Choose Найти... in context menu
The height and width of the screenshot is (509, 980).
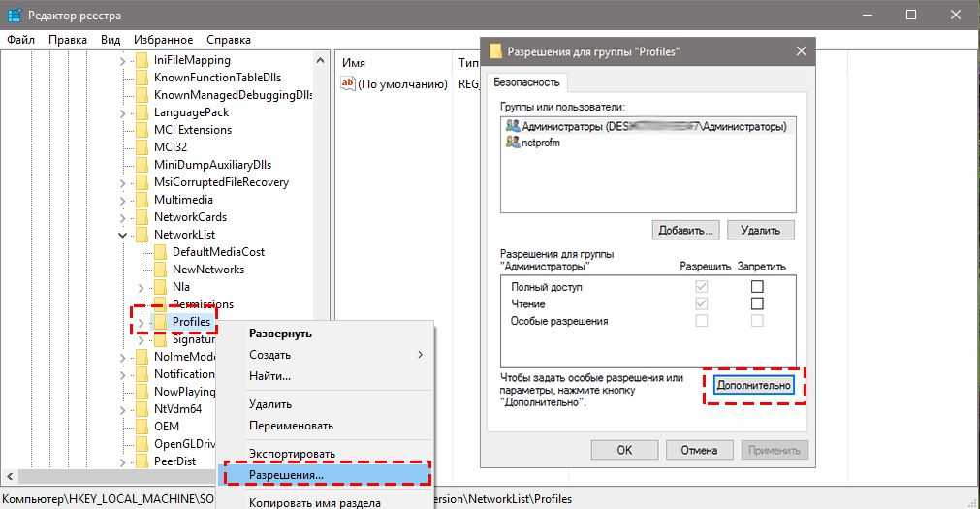pos(325,376)
